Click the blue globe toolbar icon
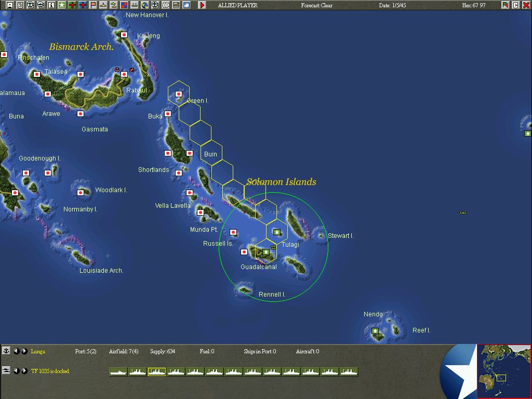This screenshot has height=399, width=532. 145,5
